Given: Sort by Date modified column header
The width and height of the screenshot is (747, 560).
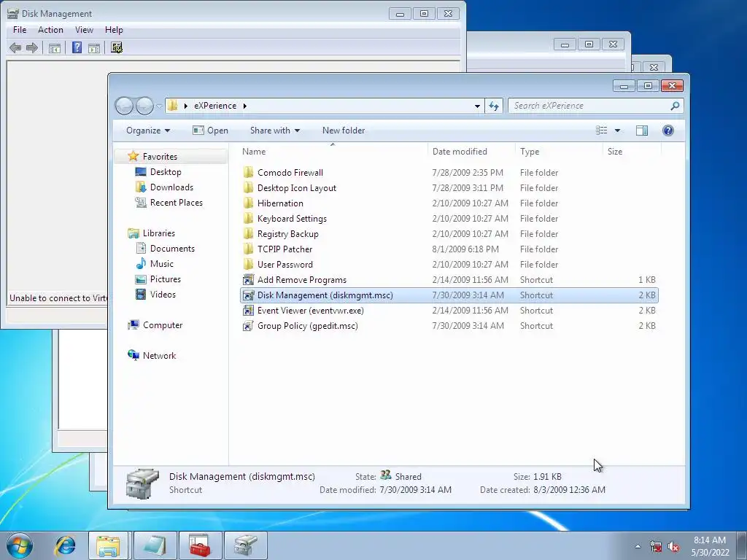Looking at the screenshot, I should coord(471,152).
